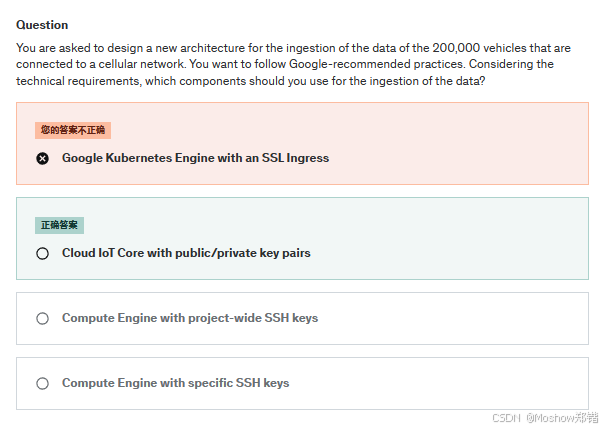Click 'Compute Engine with project-wide SSH keys' text
606x429 pixels.
[x=190, y=318]
